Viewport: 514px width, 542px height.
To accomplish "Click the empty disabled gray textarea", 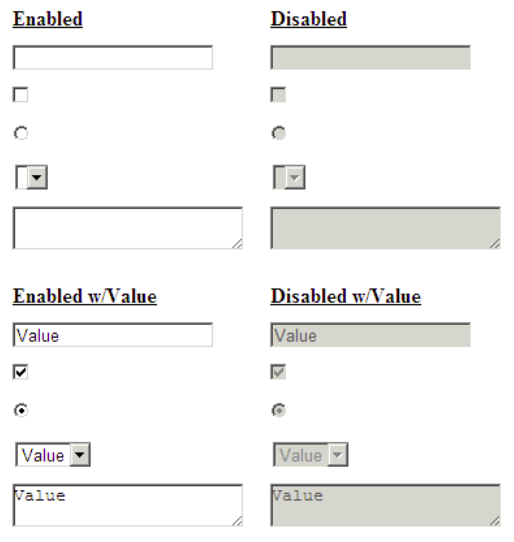I will click(x=385, y=228).
